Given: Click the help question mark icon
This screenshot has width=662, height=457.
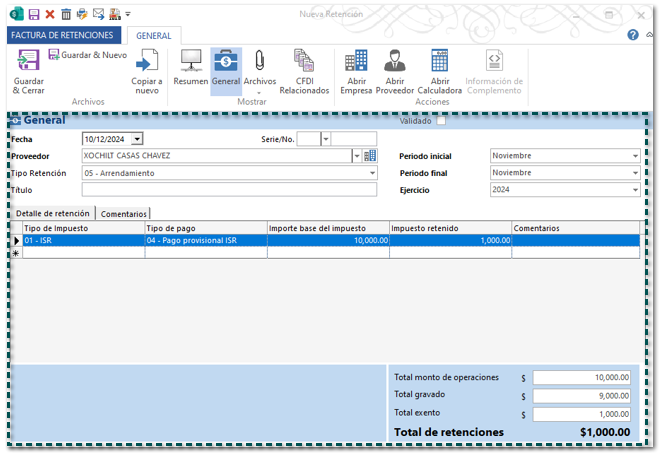Looking at the screenshot, I should 633,35.
